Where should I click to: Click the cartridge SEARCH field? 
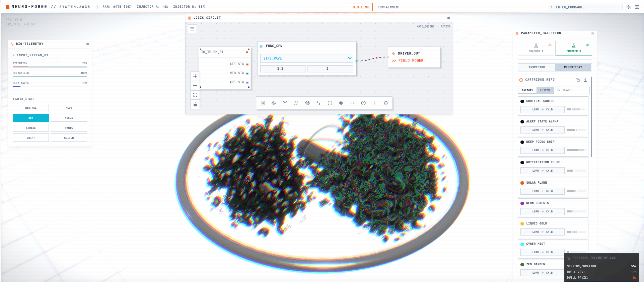tap(572, 90)
